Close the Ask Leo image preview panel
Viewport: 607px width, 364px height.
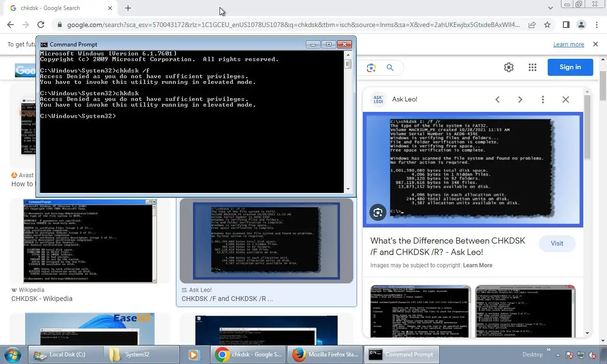pos(566,100)
